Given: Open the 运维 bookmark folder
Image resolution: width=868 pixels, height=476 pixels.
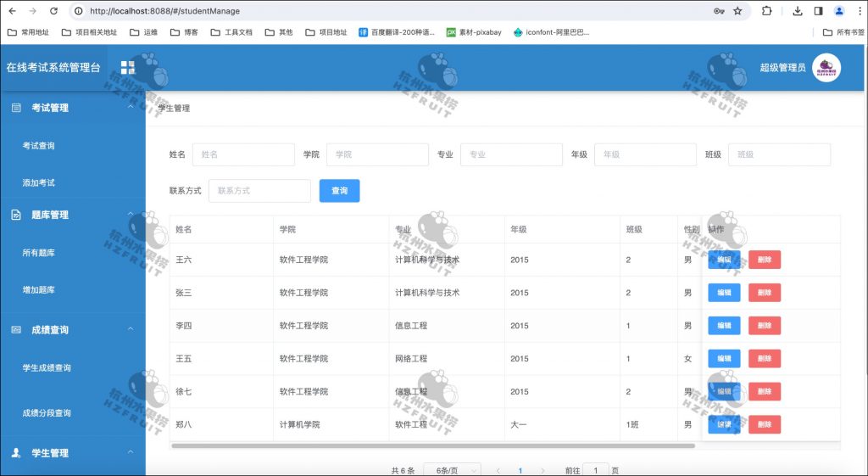Looking at the screenshot, I should click(x=143, y=32).
